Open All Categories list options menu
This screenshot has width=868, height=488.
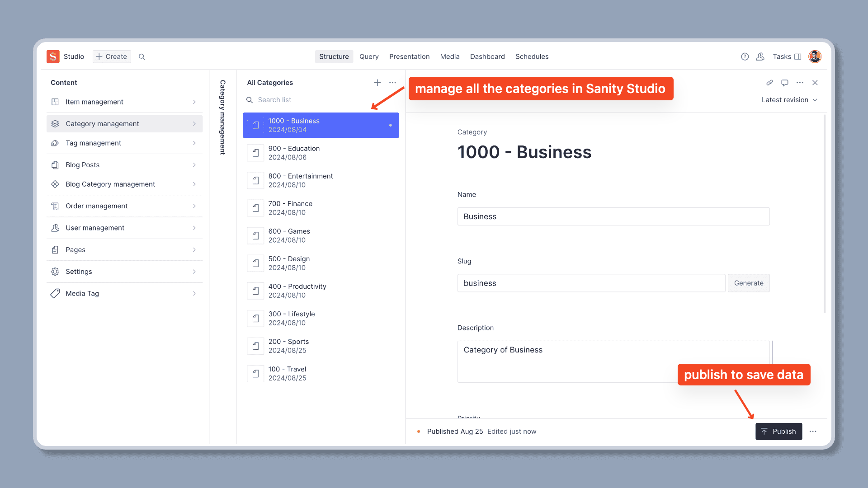[x=392, y=83]
